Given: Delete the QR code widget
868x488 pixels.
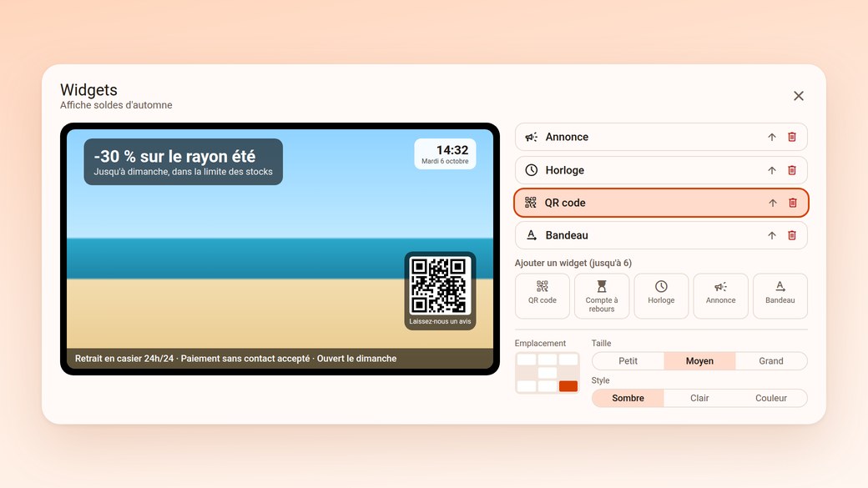Looking at the screenshot, I should click(x=793, y=203).
